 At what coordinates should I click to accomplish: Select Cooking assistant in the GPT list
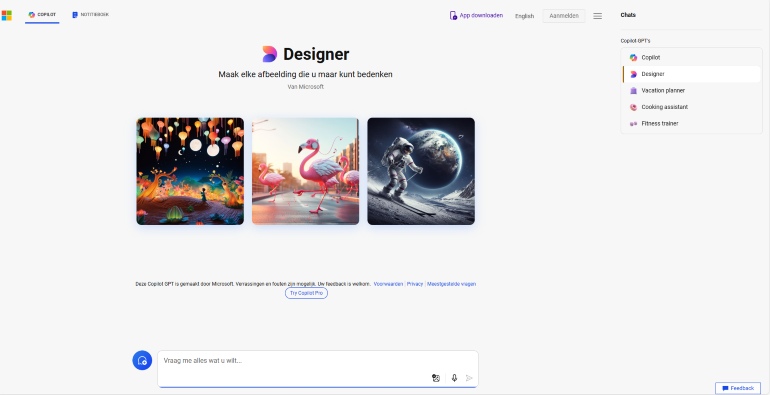click(x=691, y=107)
